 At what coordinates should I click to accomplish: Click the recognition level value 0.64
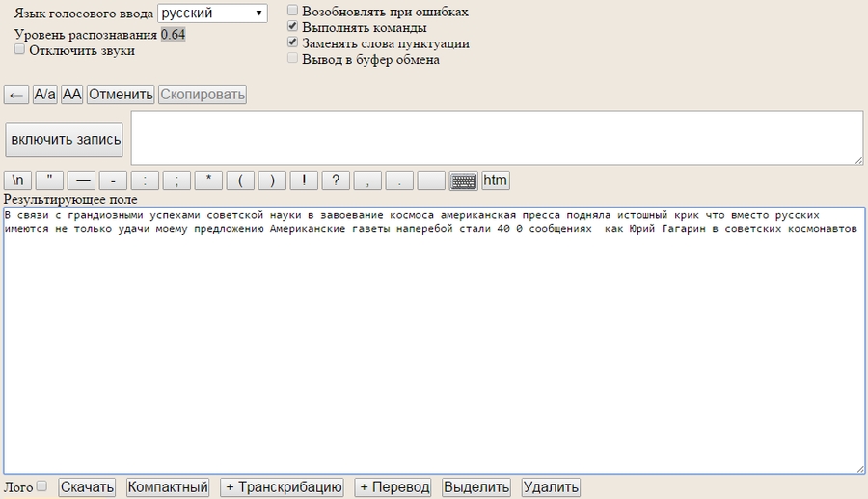click(174, 35)
